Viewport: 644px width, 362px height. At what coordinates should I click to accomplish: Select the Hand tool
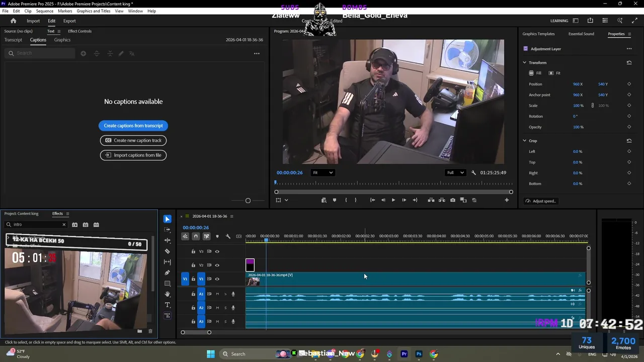coord(167,294)
